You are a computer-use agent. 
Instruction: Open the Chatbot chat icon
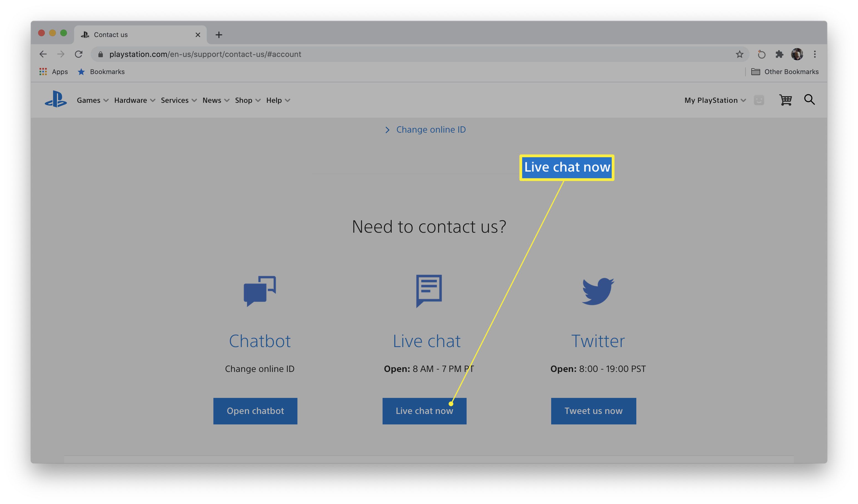pyautogui.click(x=259, y=290)
